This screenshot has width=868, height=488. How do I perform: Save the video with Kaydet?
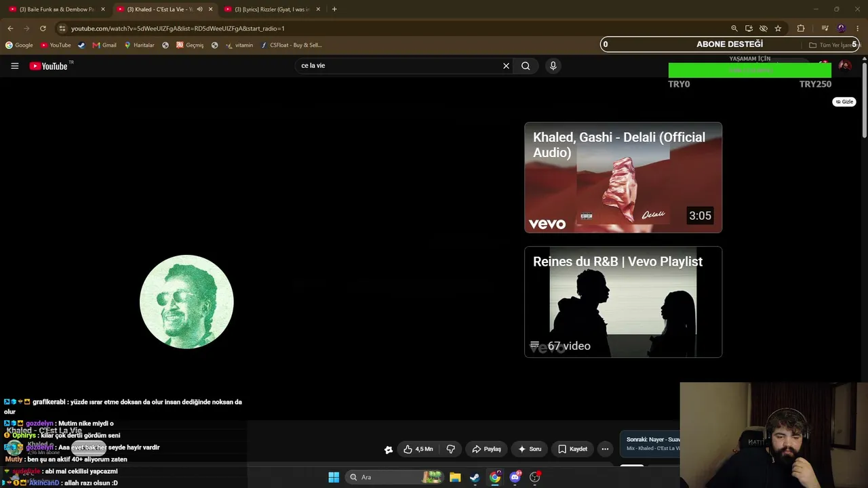coord(572,449)
